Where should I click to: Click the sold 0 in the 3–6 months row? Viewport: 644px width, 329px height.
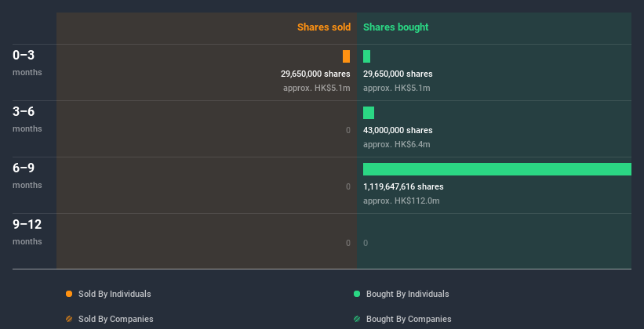point(347,130)
